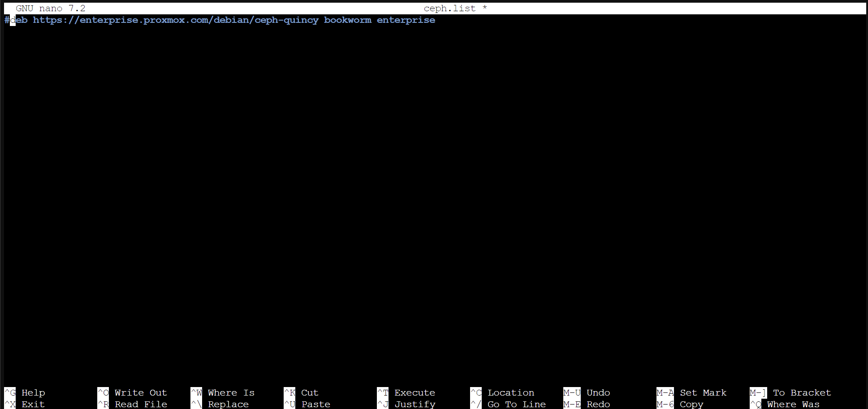The image size is (868, 409).
Task: Click the GNU nano 7.2 title text
Action: click(51, 9)
